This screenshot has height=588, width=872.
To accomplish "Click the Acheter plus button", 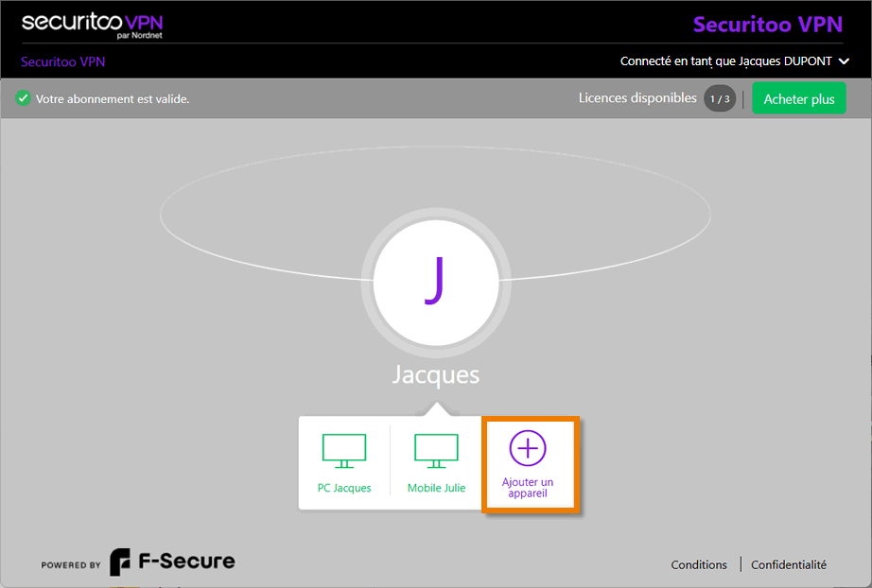I will 799,98.
